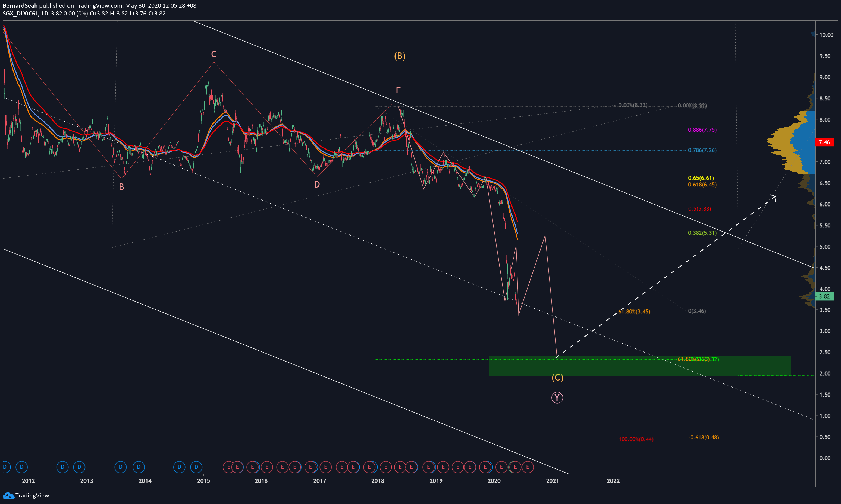Click the -0.618(0.48) Fibonacci level label
The image size is (841, 504).
pyautogui.click(x=704, y=438)
